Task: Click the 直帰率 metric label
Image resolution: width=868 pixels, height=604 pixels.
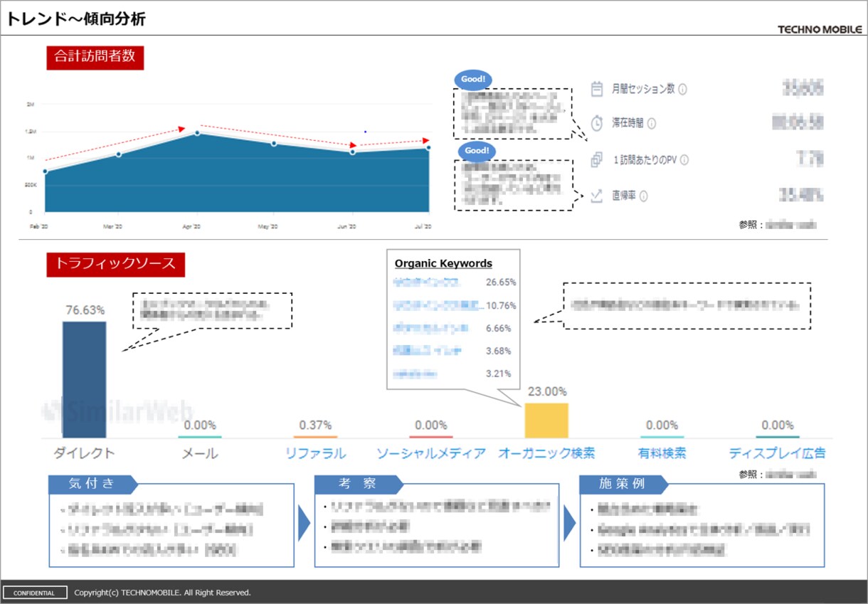Action: tap(624, 196)
